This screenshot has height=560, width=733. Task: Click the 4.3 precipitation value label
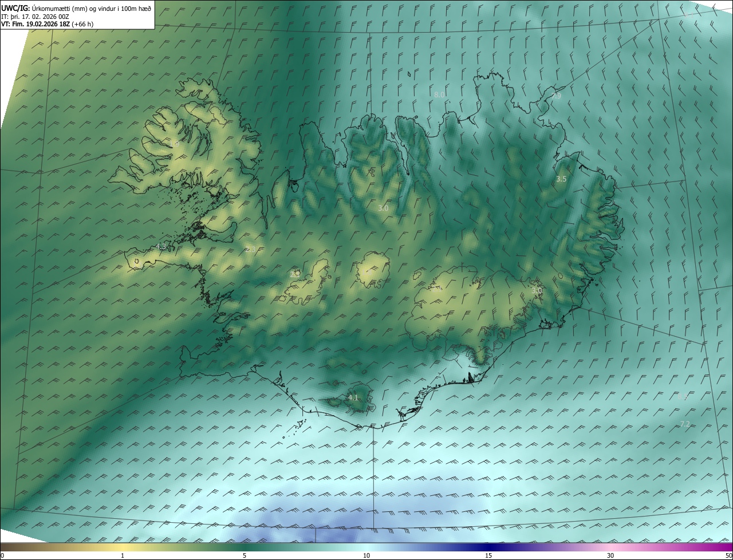coord(160,247)
